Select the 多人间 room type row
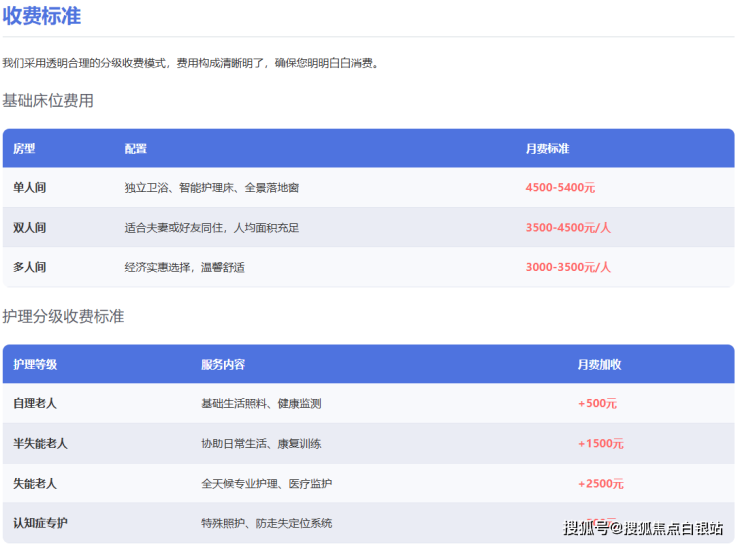This screenshot has width=740, height=544. click(x=29, y=267)
